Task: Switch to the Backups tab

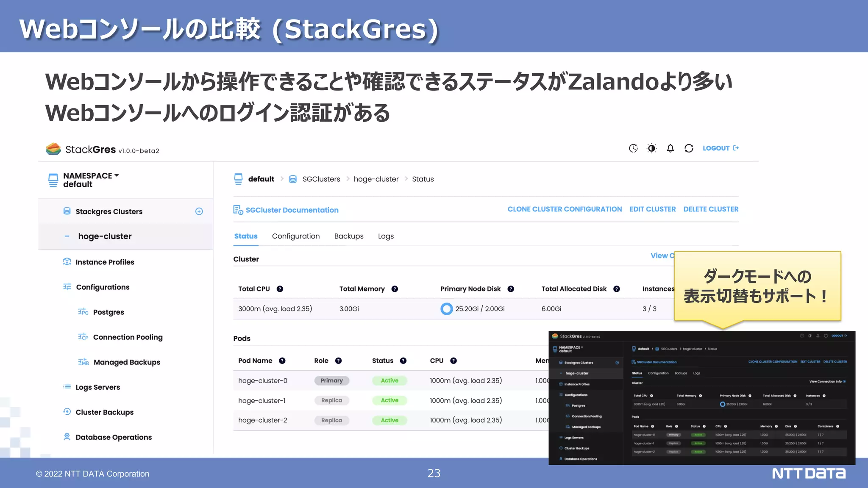Action: click(349, 236)
